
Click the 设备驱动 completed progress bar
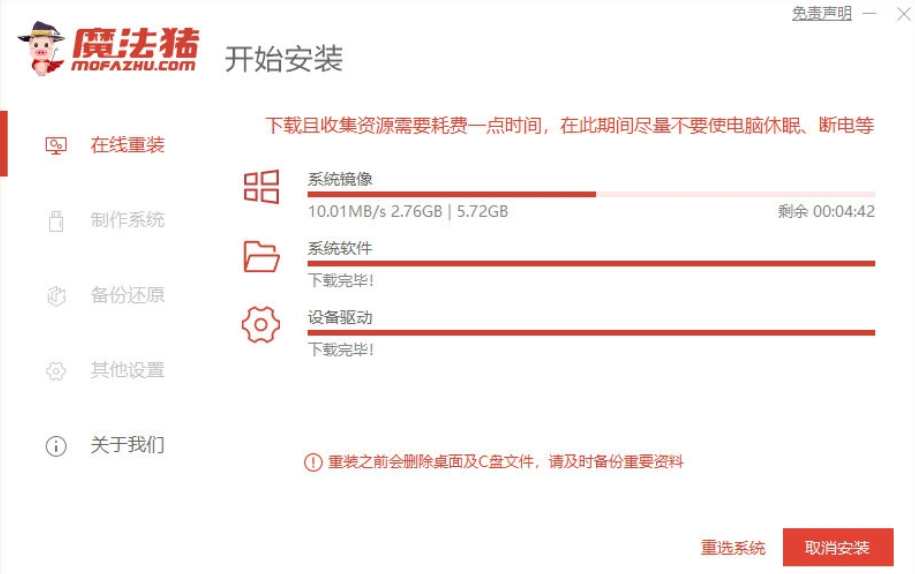coord(590,332)
